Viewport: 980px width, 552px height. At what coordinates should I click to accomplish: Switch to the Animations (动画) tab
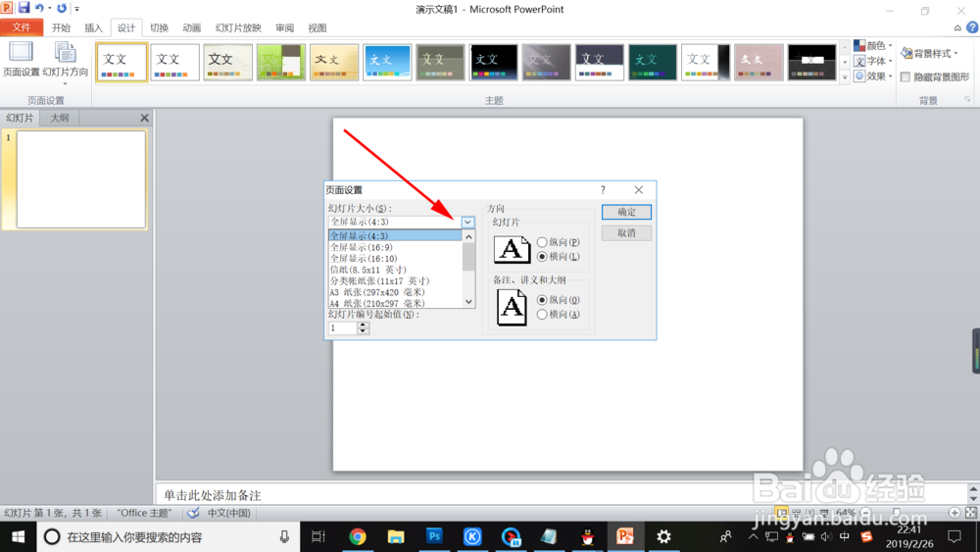coord(191,27)
